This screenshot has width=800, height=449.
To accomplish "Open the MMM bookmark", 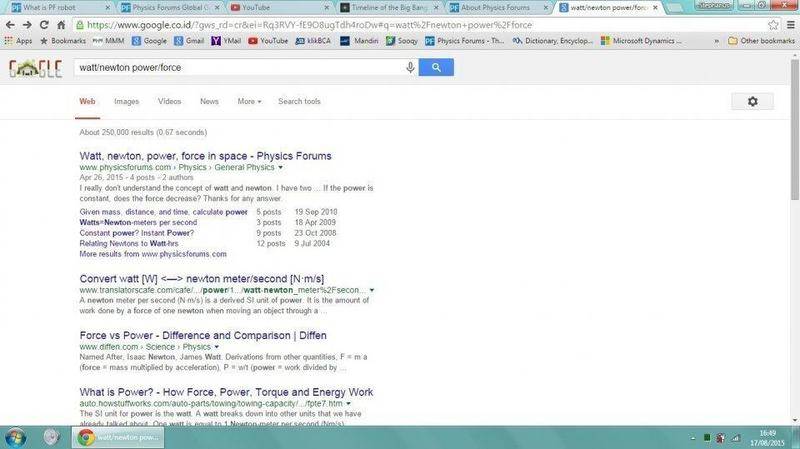I will pos(108,41).
